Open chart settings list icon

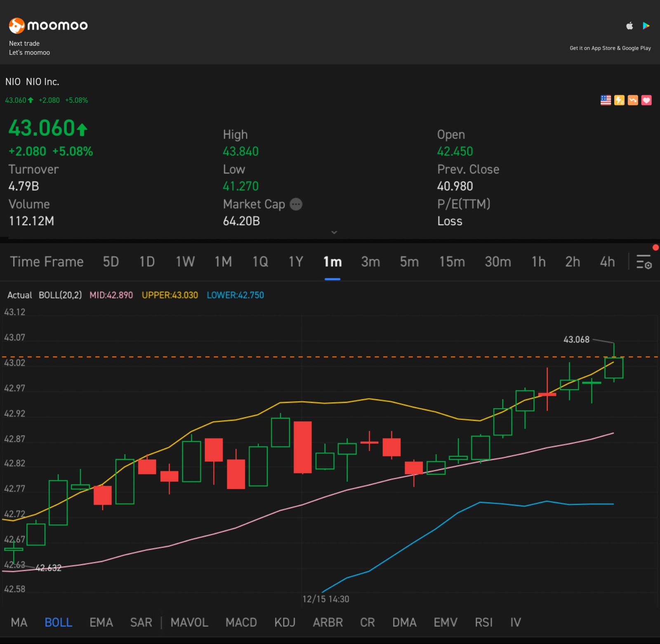pos(643,262)
